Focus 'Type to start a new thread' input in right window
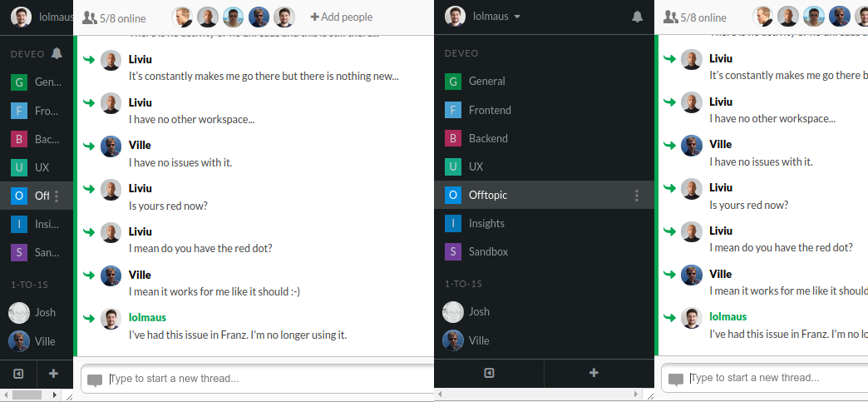This screenshot has height=402, width=868. [x=764, y=379]
